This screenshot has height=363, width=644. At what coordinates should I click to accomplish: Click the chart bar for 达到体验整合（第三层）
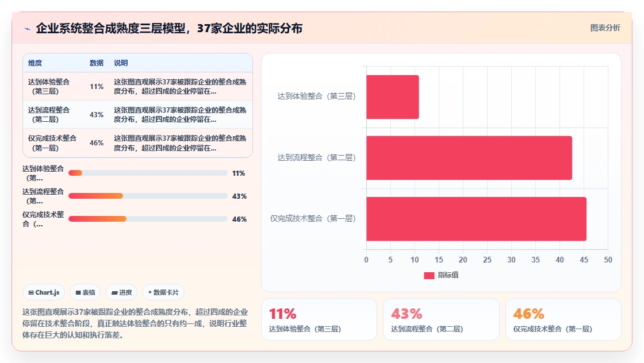coord(393,97)
